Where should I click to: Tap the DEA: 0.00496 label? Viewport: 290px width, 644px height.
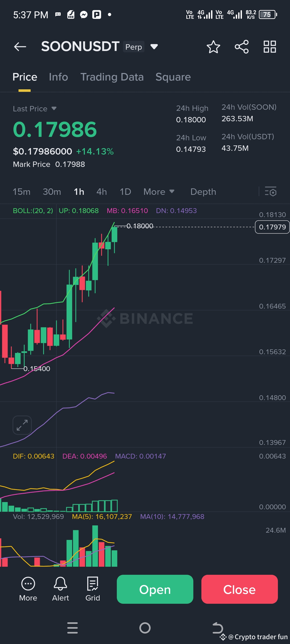85,456
